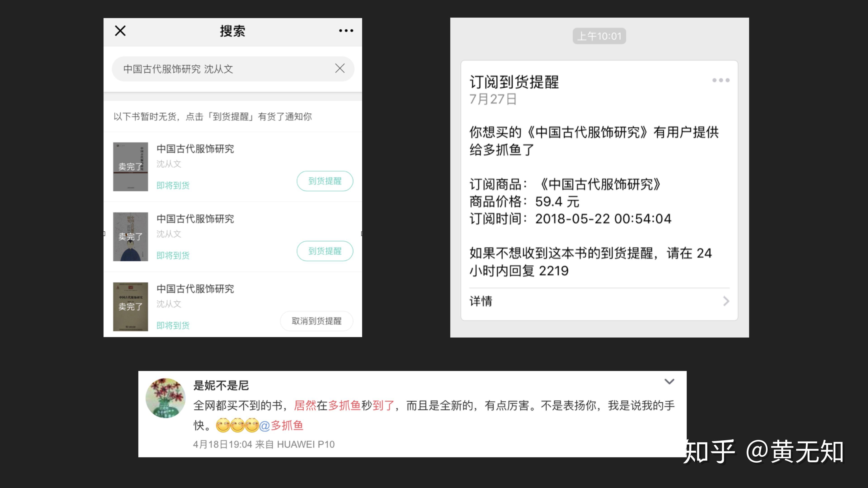The image size is (868, 488).
Task: Open the flower avatar of 是妮不是尼
Action: coord(165,398)
